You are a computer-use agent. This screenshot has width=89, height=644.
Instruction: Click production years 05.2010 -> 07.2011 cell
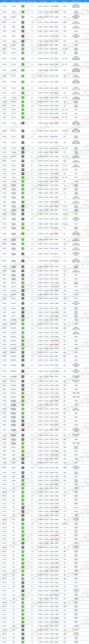(43, 117)
